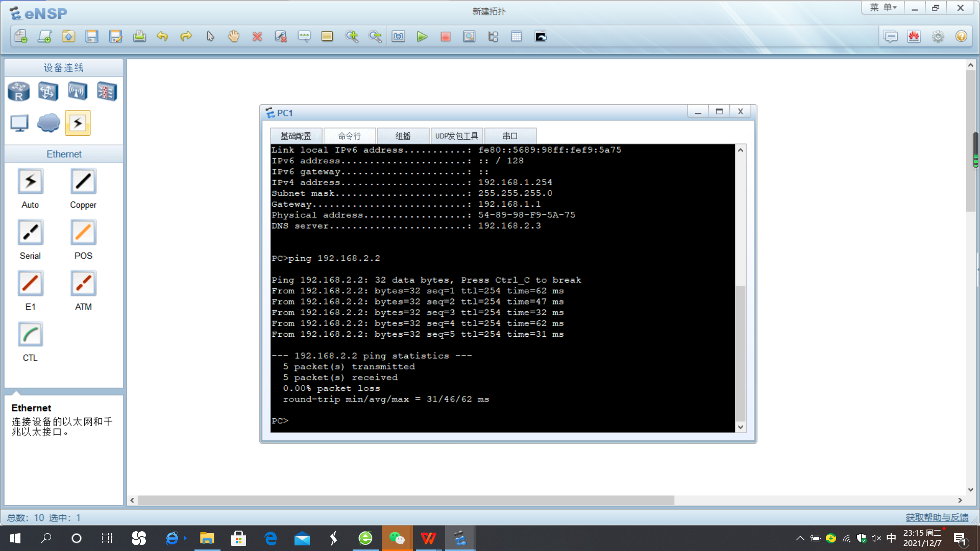Select the WLAN device category icon
Screen dimensions: 980x551
[x=78, y=92]
